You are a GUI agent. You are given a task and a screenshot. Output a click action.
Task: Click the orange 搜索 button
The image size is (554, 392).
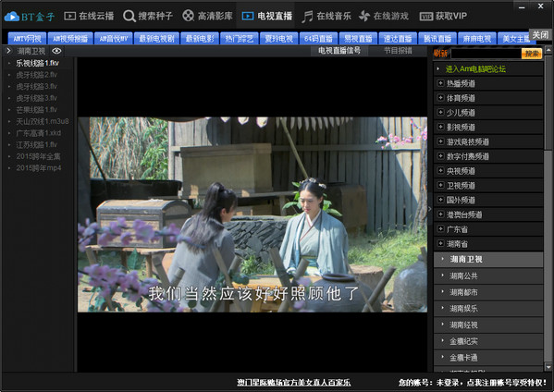[x=532, y=54]
